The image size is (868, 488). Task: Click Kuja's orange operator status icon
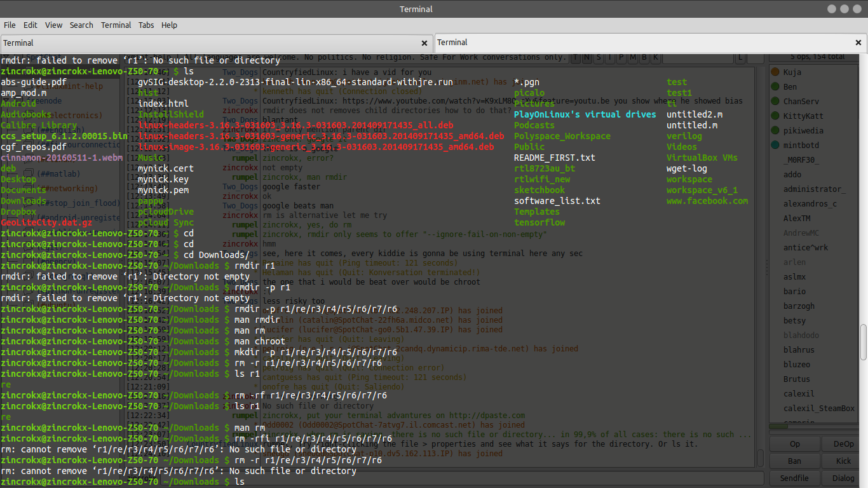click(x=775, y=72)
